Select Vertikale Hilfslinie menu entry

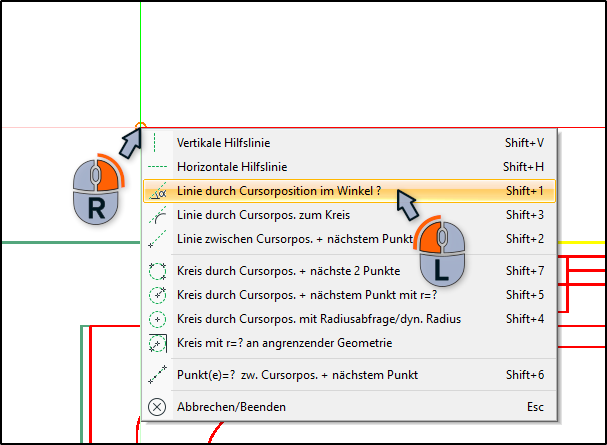[x=350, y=143]
